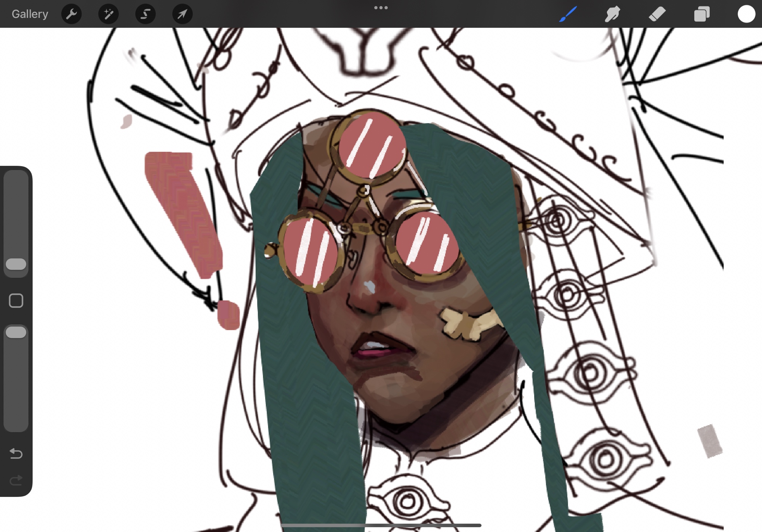Image resolution: width=762 pixels, height=532 pixels.
Task: Tap the brush opacity slider handle
Action: point(16,332)
